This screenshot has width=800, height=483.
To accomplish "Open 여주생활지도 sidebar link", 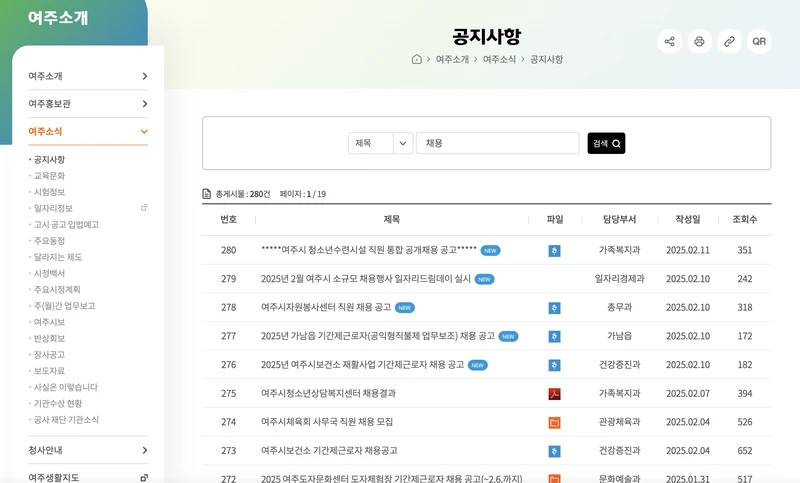I will (54, 477).
